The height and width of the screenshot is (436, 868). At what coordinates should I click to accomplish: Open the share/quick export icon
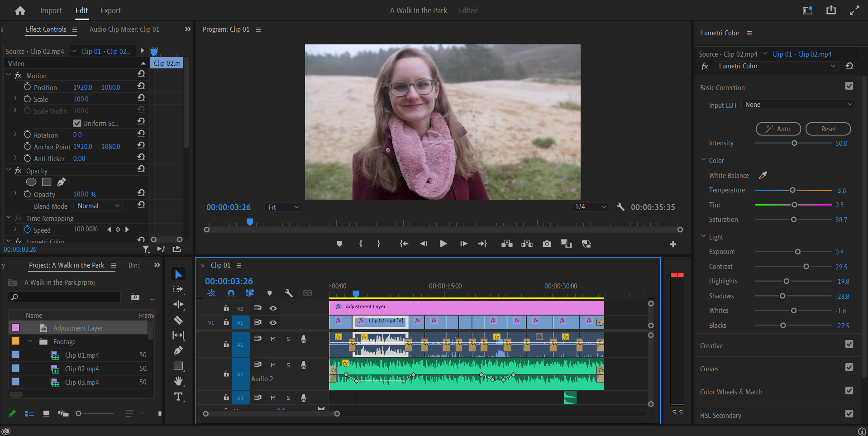(x=831, y=10)
